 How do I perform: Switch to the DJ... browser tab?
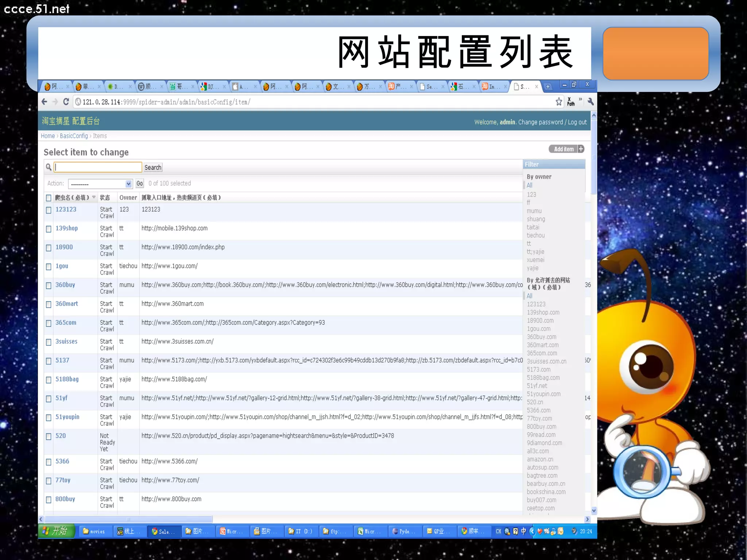(x=213, y=86)
